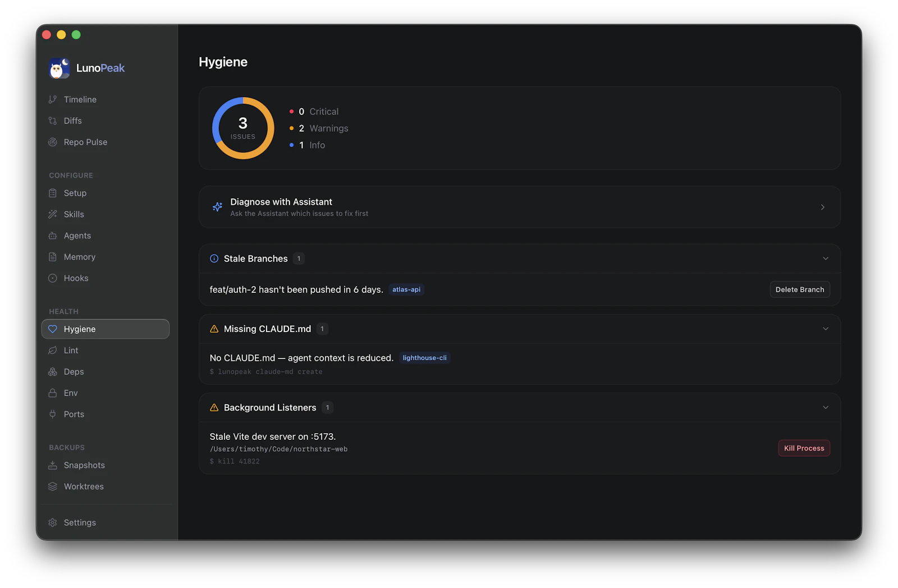Click 'feat/auth-2 hasn't been pushed' message

coord(296,290)
